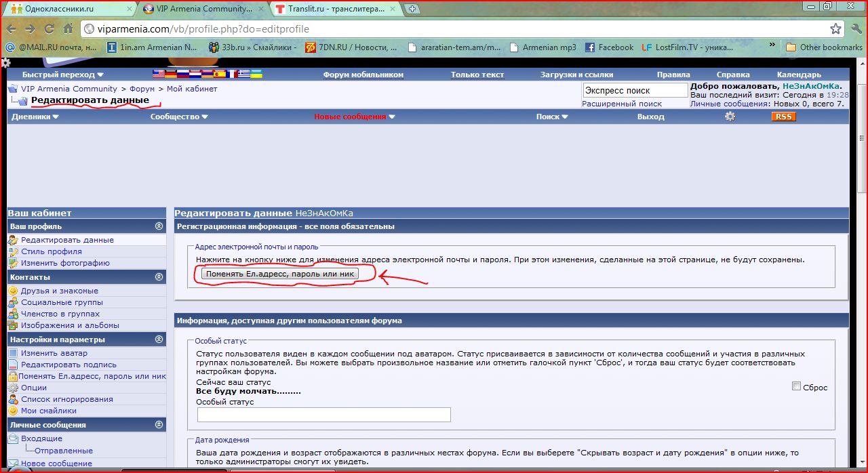The width and height of the screenshot is (868, 473).
Task: Click the padlock icon for changing password
Action: (13, 376)
